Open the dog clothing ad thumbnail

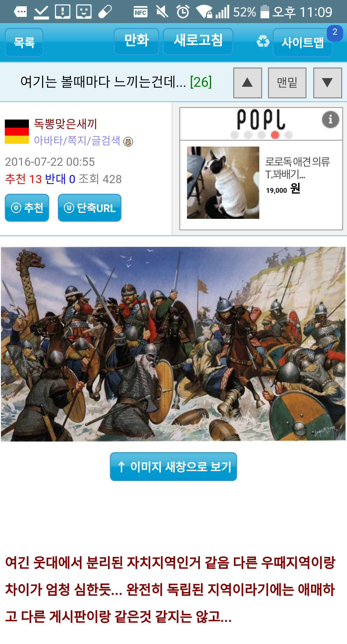[223, 183]
